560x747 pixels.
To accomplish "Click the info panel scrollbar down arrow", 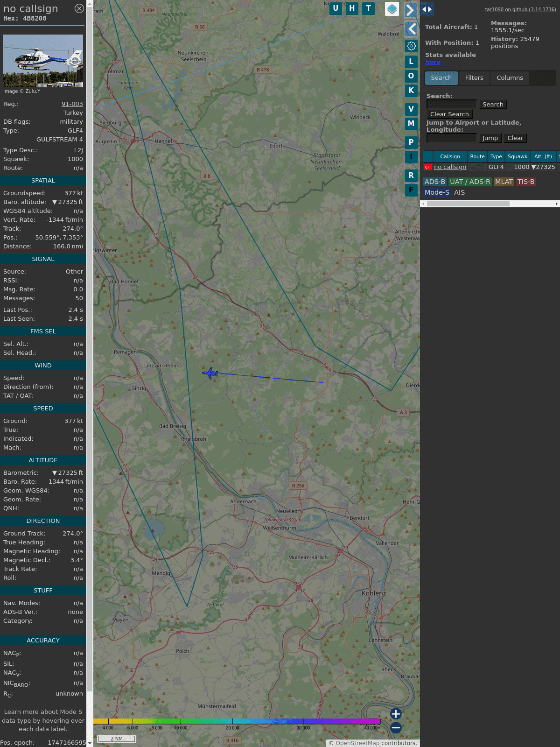I will (x=90, y=743).
